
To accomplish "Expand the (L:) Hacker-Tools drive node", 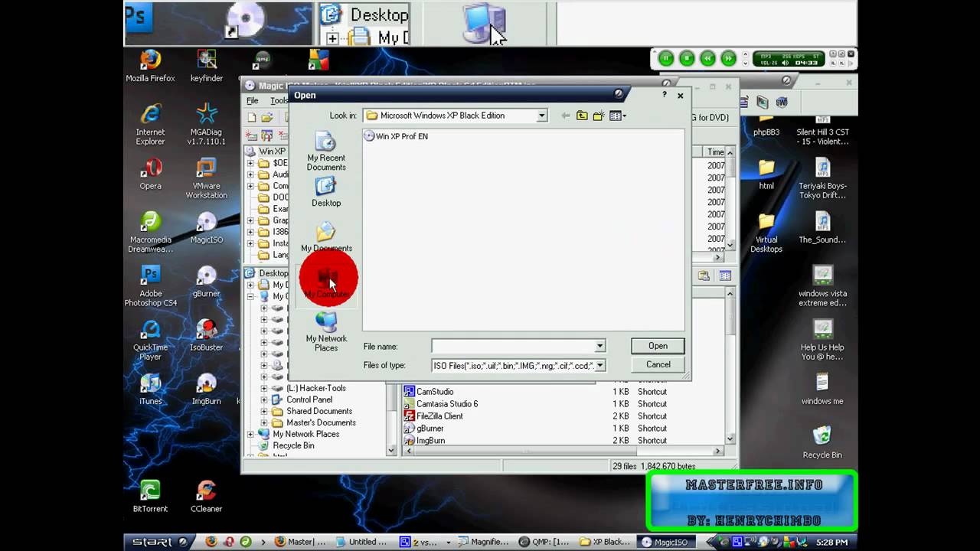I will pyautogui.click(x=264, y=388).
